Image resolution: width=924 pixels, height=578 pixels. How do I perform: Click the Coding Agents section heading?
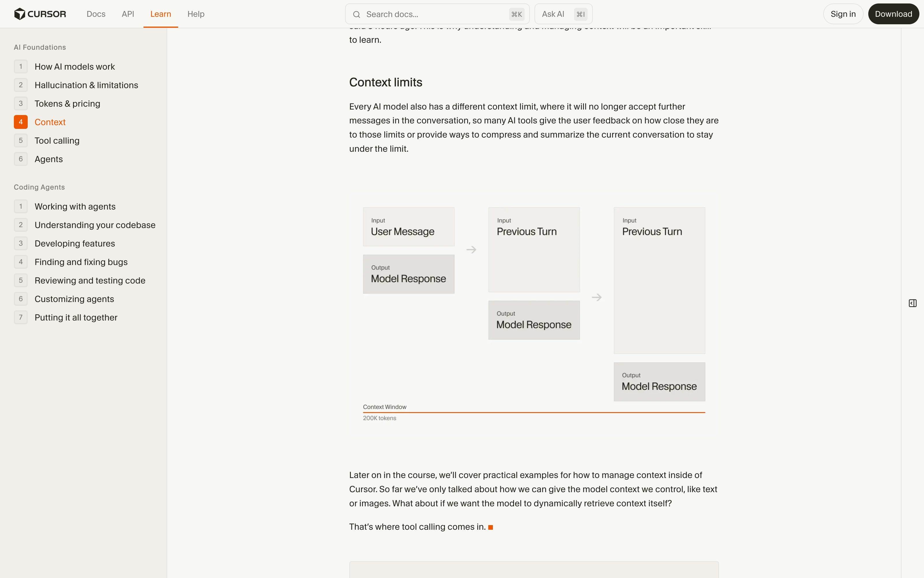coord(39,187)
